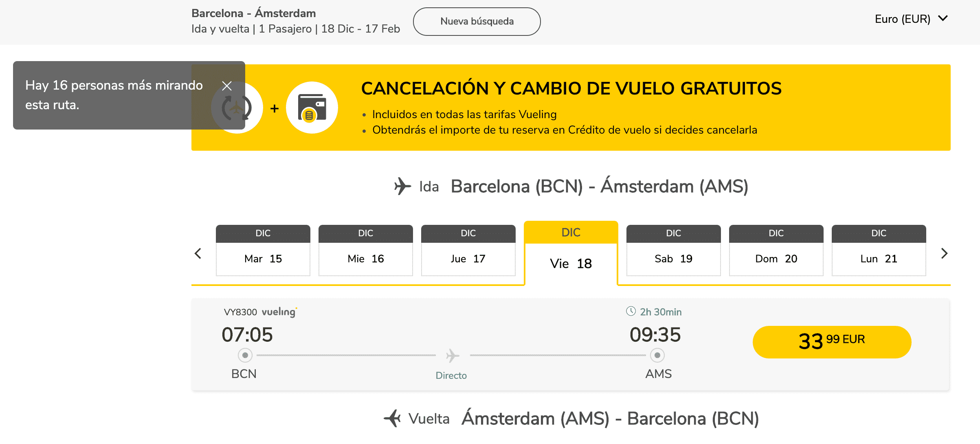Screen dimensions: 980x444
Task: Click the BCN departure point marker
Action: 245,355
